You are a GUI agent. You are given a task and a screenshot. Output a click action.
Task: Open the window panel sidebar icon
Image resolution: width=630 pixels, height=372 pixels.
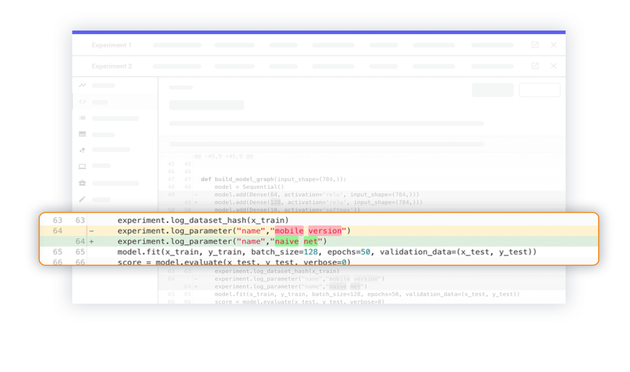[82, 134]
